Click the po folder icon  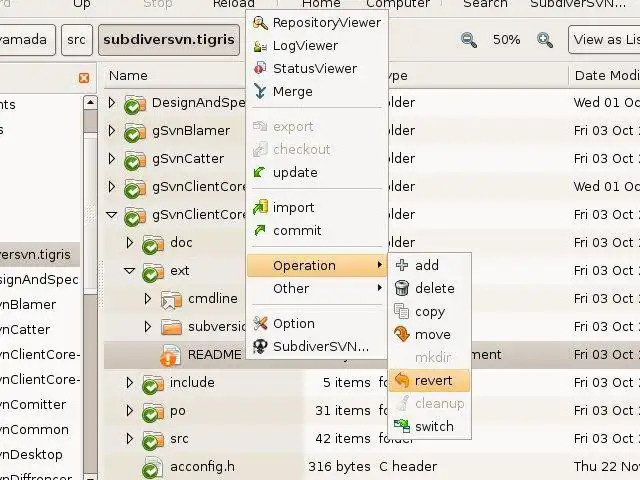(153, 412)
